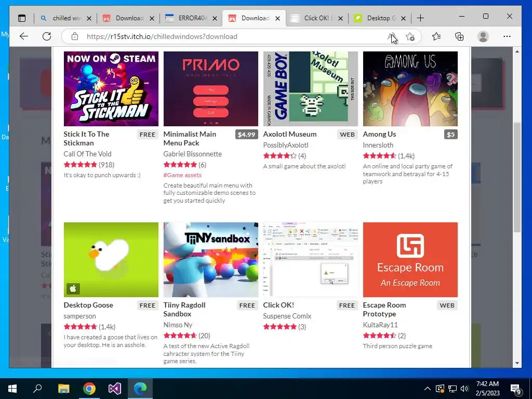The width and height of the screenshot is (532, 399).
Task: Open author 'samperson' link
Action: click(x=79, y=316)
